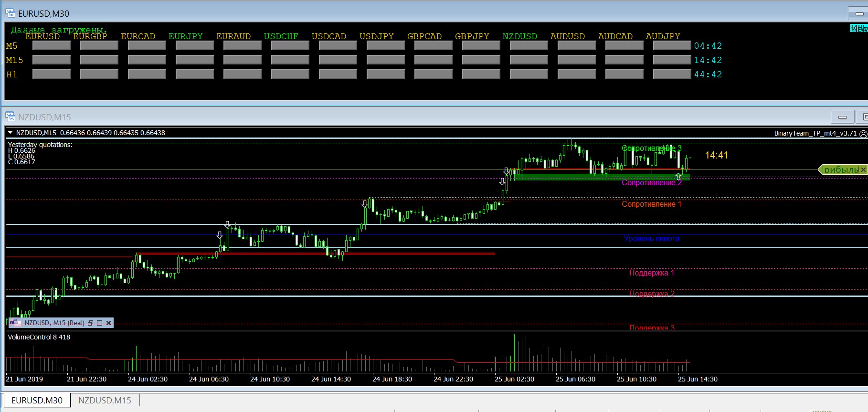Choose the M5 cell for AUDUSD
The width and height of the screenshot is (868, 412).
click(577, 46)
